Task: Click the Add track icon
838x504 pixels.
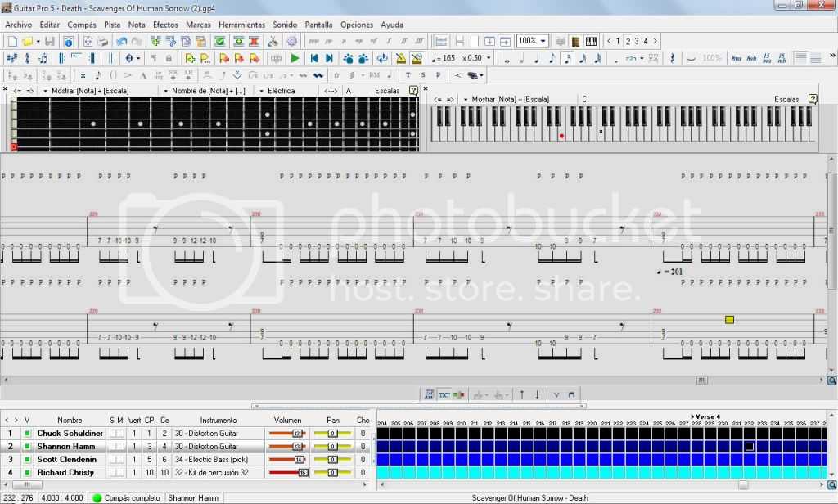Action: pyautogui.click(x=155, y=41)
